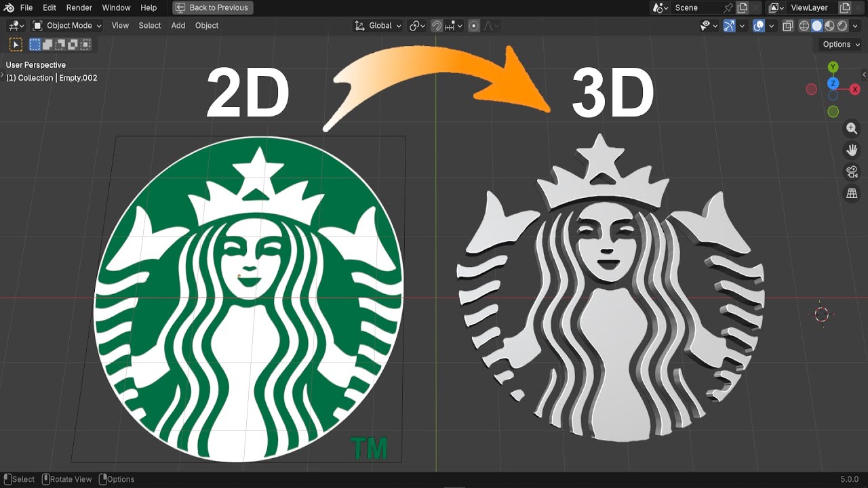The width and height of the screenshot is (868, 488).
Task: Toggle the camera view button
Action: coord(852,171)
